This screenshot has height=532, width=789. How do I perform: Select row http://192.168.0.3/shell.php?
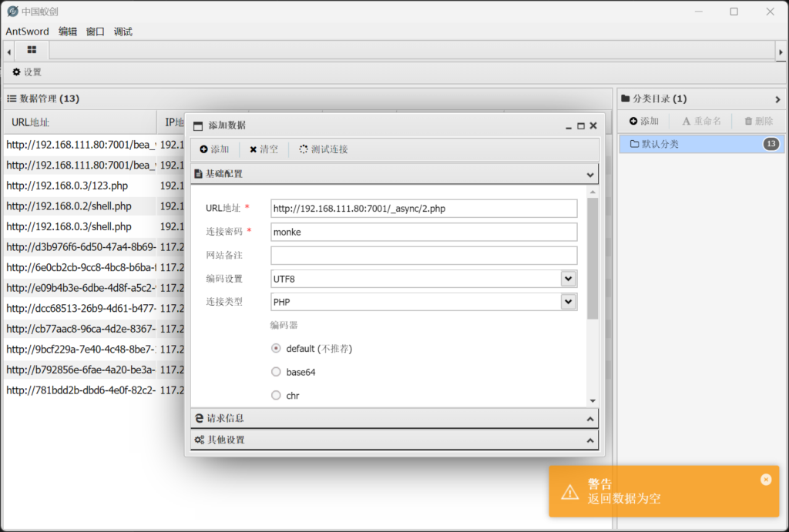(94, 227)
